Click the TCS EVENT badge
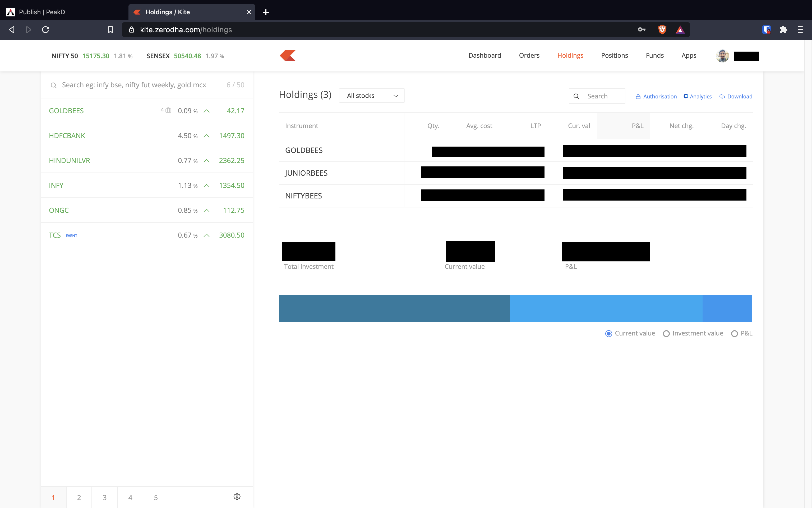 point(71,235)
